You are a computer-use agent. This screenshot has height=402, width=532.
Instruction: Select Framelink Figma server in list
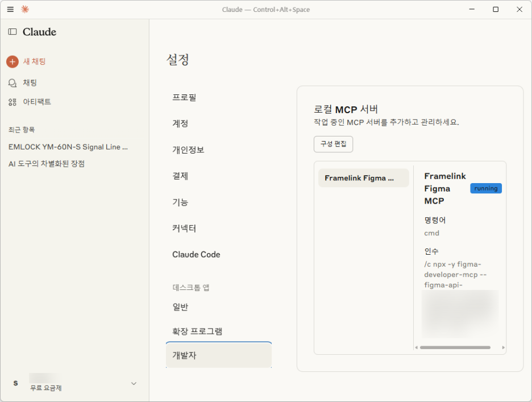tap(363, 178)
